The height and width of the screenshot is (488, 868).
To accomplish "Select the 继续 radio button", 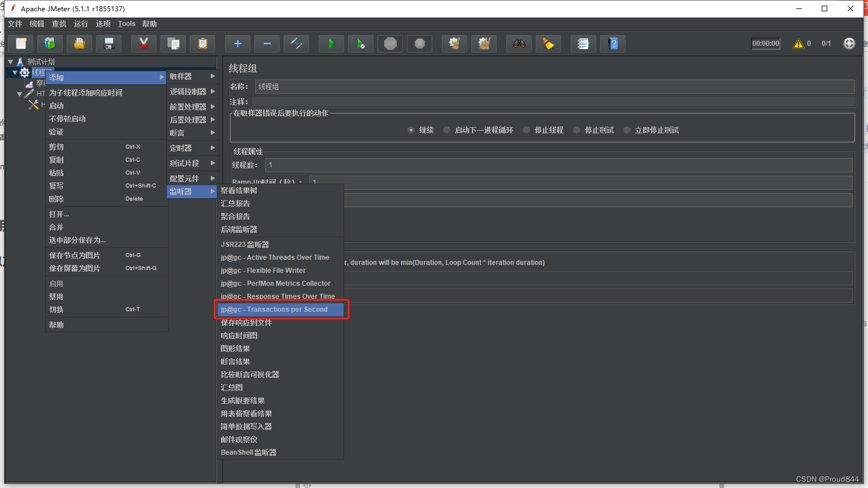I will point(411,130).
